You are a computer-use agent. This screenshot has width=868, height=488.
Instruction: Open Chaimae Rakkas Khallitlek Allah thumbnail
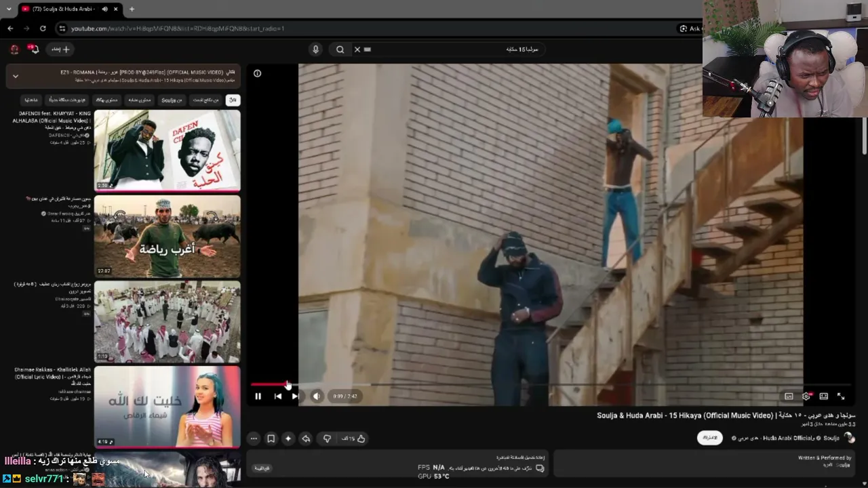click(167, 407)
